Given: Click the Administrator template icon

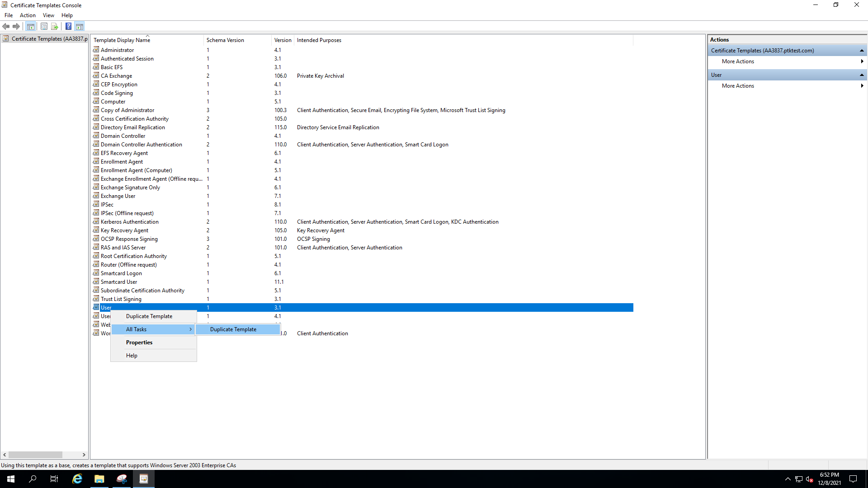Looking at the screenshot, I should click(x=96, y=50).
